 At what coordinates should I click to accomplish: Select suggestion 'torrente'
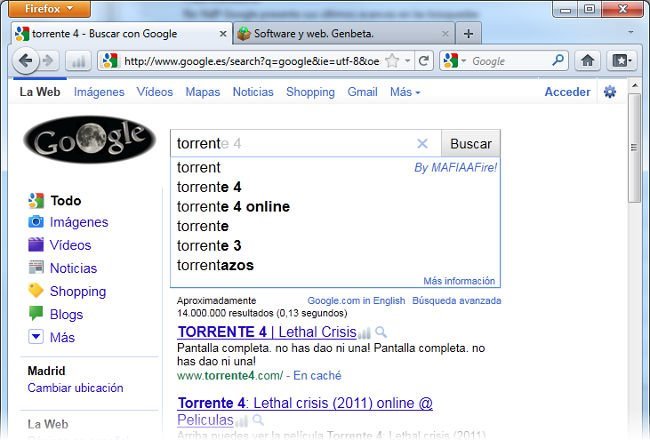tap(335, 226)
